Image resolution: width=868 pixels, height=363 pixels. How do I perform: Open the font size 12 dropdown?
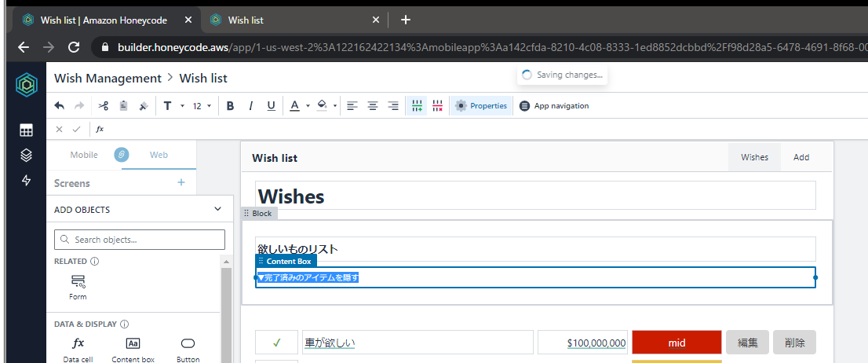[202, 106]
